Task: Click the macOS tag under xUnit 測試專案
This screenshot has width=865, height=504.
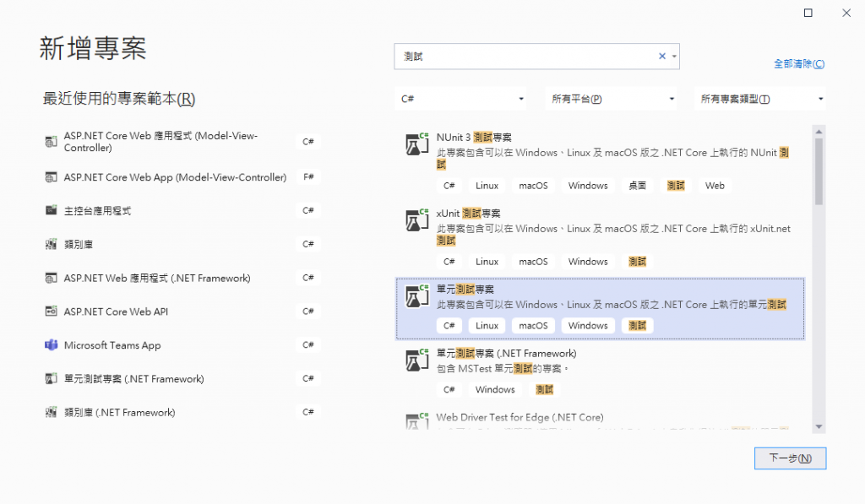Action: pyautogui.click(x=534, y=262)
